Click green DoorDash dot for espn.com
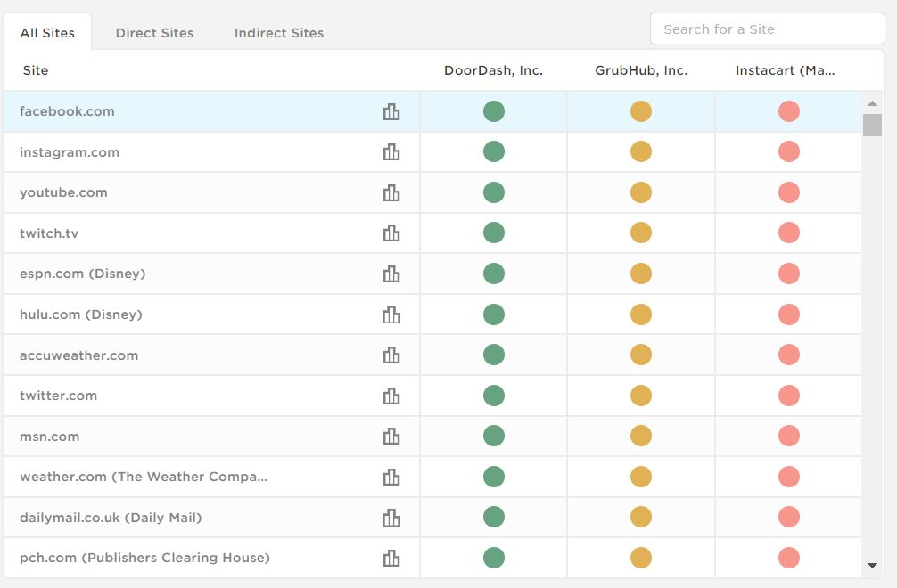897x588 pixels. [494, 274]
